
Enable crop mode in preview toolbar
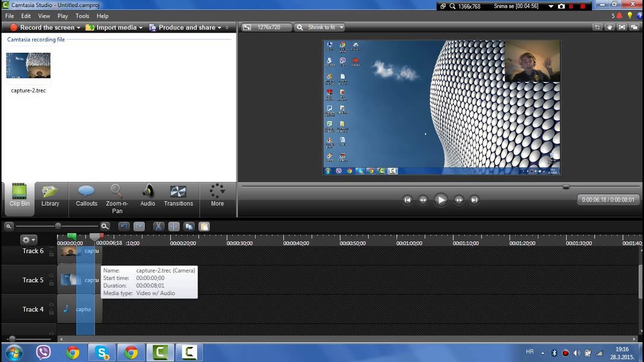pos(597,28)
